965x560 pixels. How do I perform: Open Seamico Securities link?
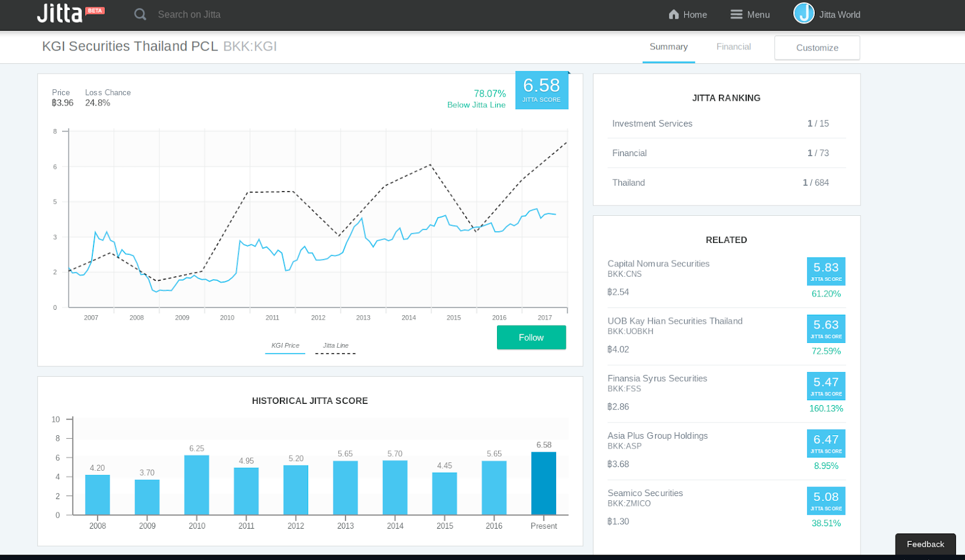click(645, 492)
